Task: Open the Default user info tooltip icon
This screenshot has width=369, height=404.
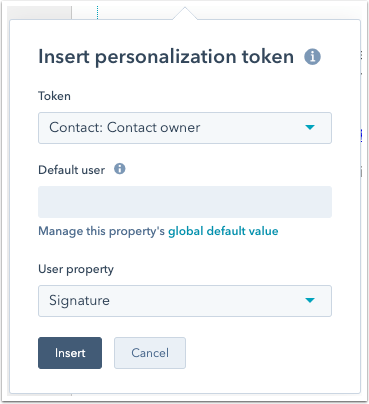Action: click(x=120, y=169)
